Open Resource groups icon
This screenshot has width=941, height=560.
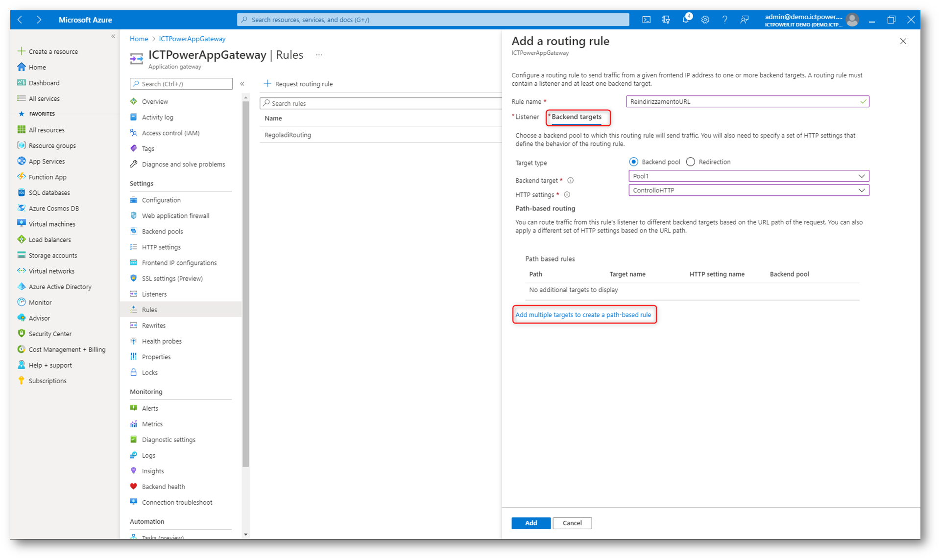click(x=21, y=145)
